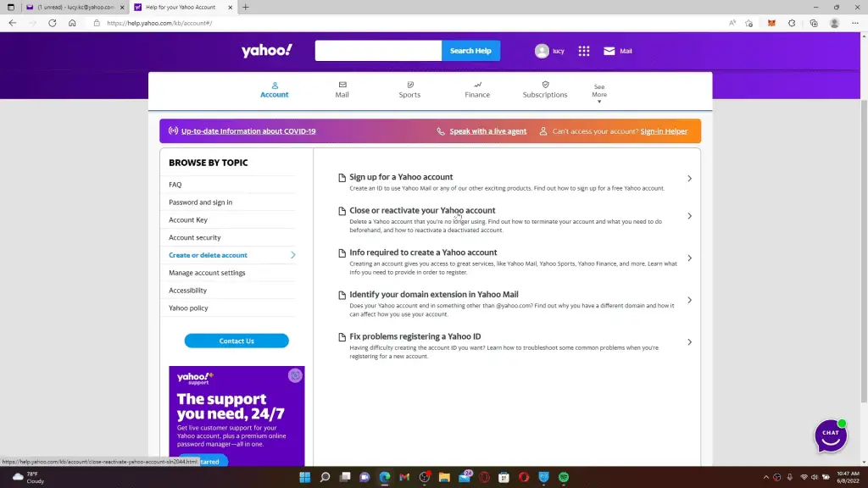Open Gmail from the taskbar

point(404,477)
